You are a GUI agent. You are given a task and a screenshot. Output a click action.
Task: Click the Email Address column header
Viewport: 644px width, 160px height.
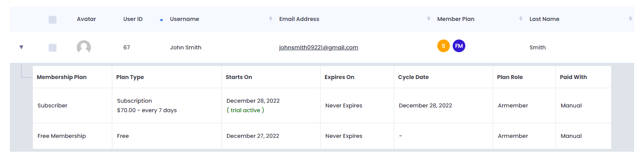299,19
